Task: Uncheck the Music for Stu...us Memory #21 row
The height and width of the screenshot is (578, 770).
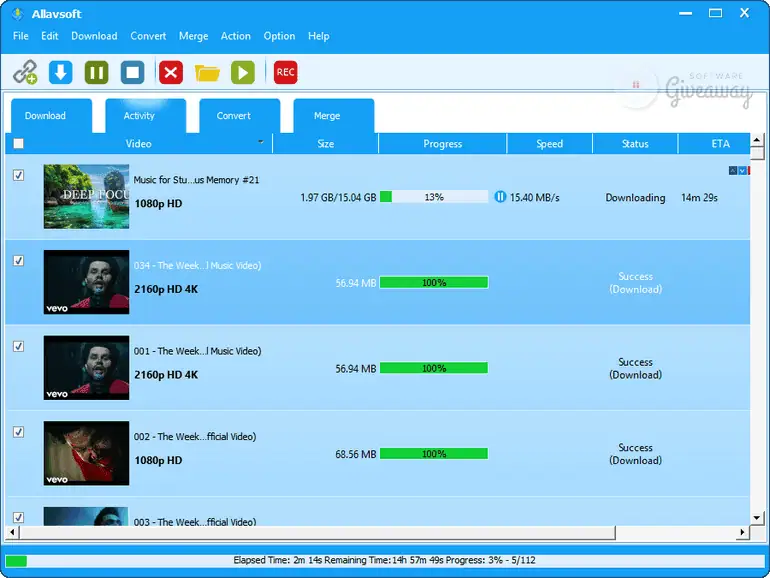Action: pyautogui.click(x=19, y=175)
